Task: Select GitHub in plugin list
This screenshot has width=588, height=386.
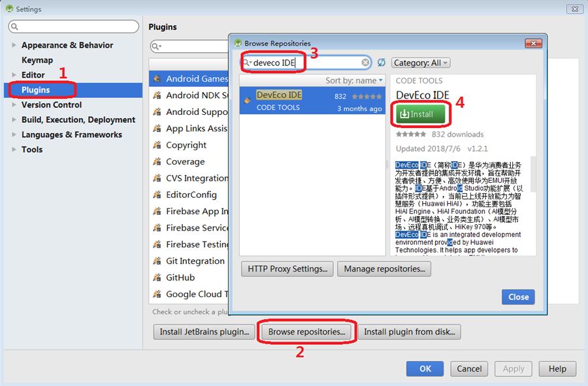Action: [189, 278]
